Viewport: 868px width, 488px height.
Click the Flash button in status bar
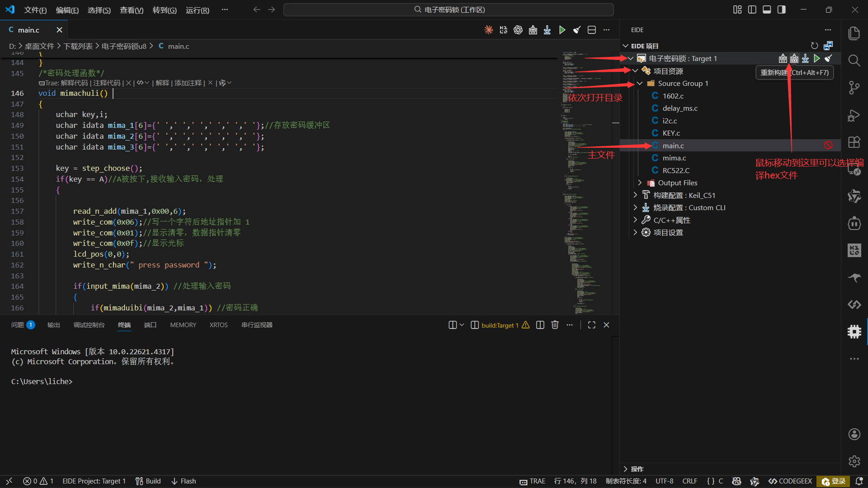184,481
